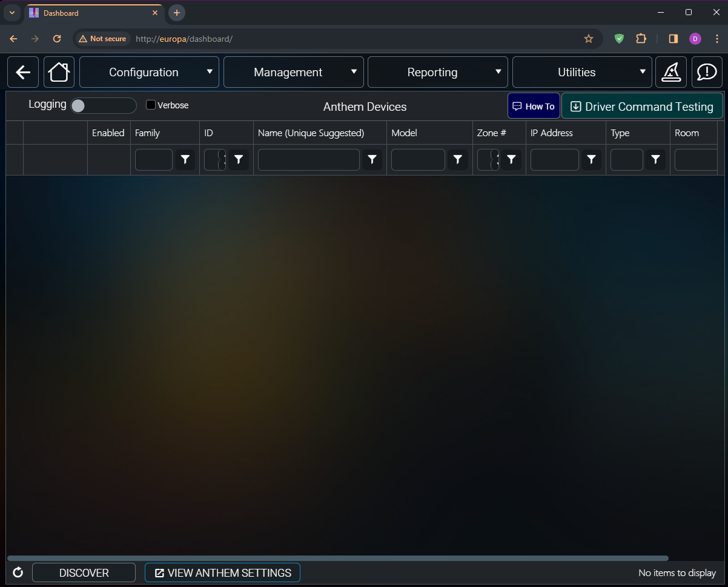Open the Chrome three-dot menu
The width and height of the screenshot is (728, 587).
pos(717,39)
